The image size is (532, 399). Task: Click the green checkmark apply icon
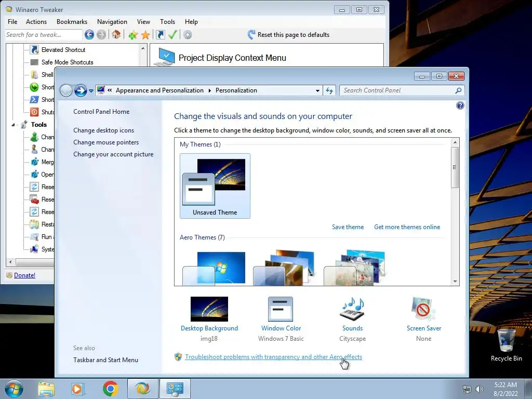(x=172, y=35)
